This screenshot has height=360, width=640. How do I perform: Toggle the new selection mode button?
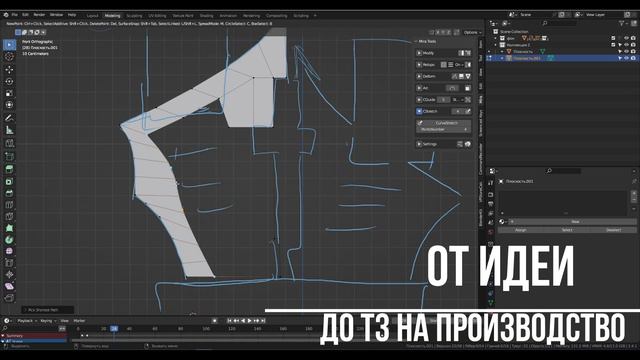pyautogui.click(x=18, y=32)
